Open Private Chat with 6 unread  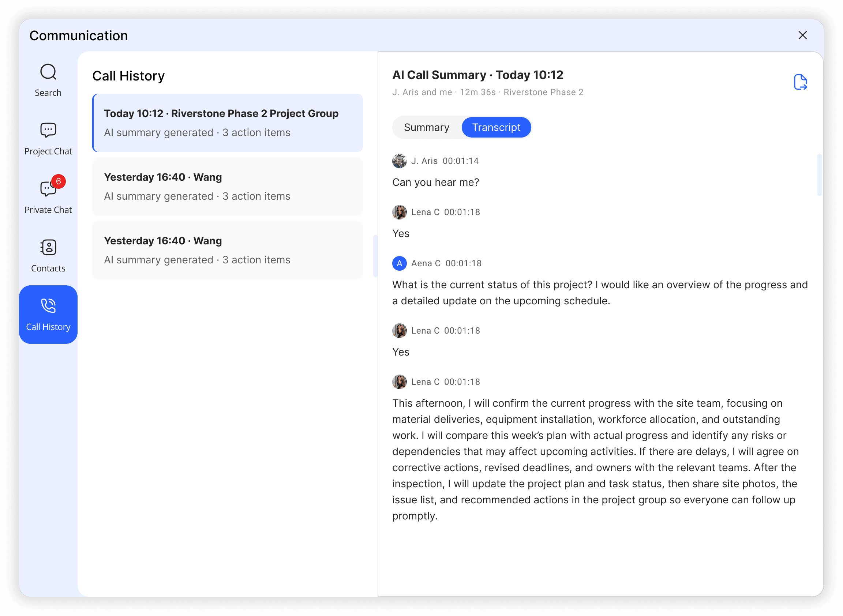point(48,198)
